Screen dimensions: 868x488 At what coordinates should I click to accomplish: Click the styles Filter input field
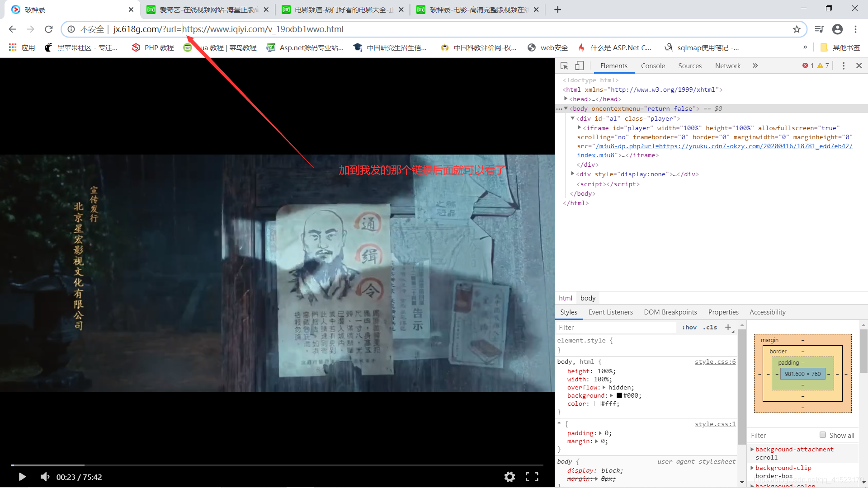tap(617, 328)
